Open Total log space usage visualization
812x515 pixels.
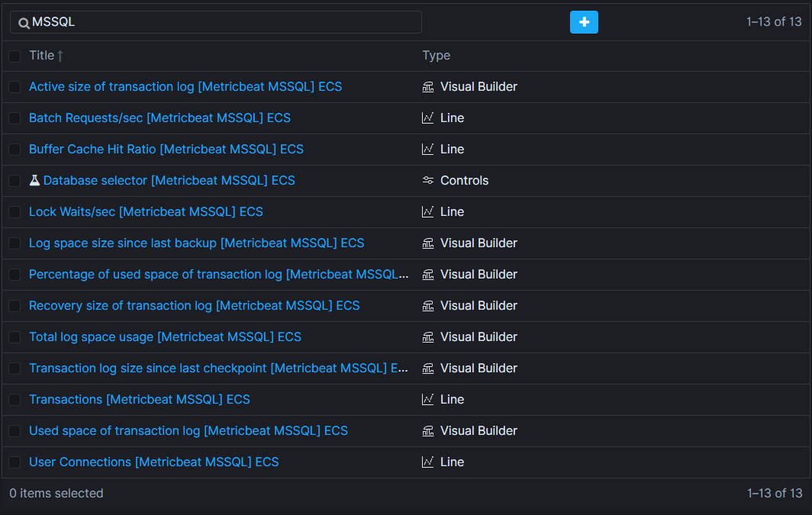165,337
